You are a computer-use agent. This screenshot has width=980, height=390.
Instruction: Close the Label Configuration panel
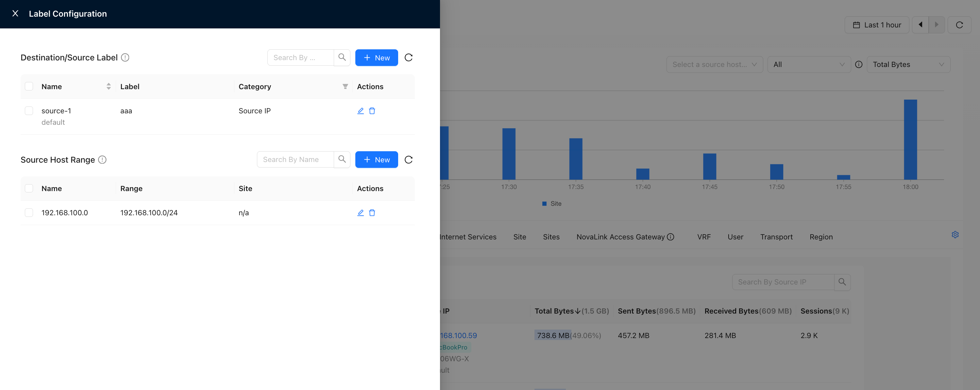pyautogui.click(x=15, y=14)
